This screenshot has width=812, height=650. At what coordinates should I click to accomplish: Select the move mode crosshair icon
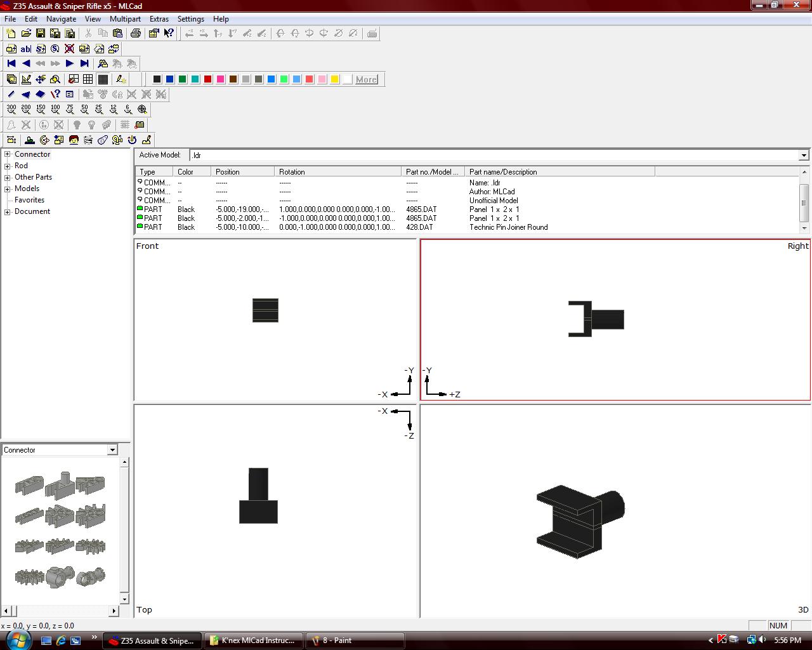[x=41, y=79]
